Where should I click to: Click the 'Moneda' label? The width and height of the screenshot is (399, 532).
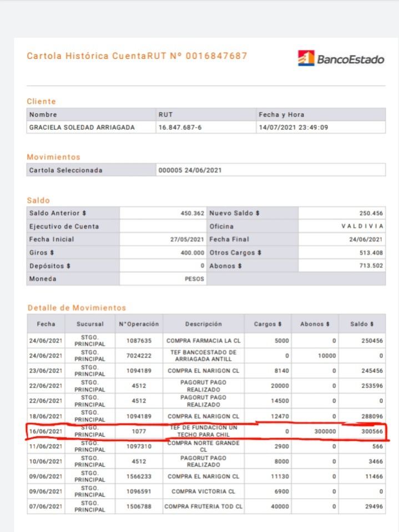click(43, 279)
